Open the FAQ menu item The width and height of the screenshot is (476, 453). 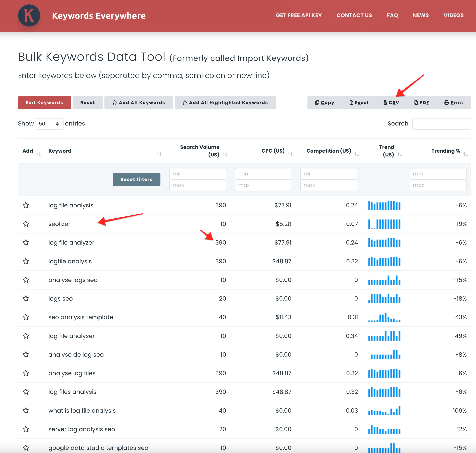point(392,15)
